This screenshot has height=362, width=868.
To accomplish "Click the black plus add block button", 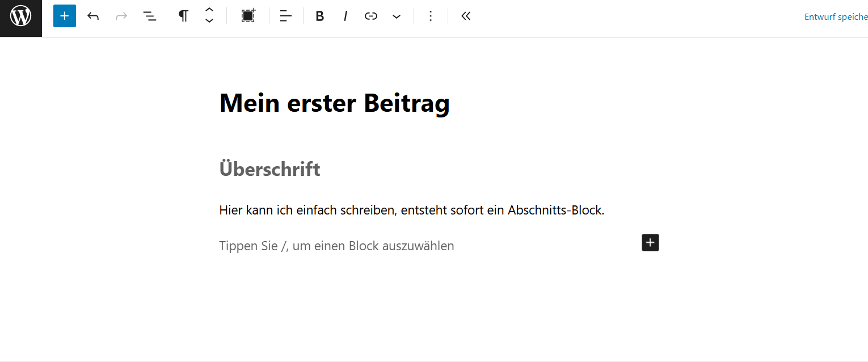I will tap(650, 243).
